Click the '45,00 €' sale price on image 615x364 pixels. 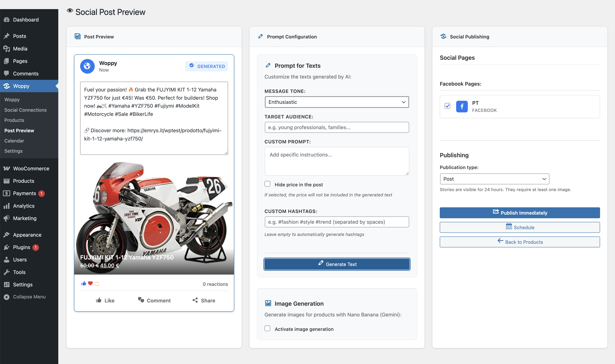click(109, 265)
